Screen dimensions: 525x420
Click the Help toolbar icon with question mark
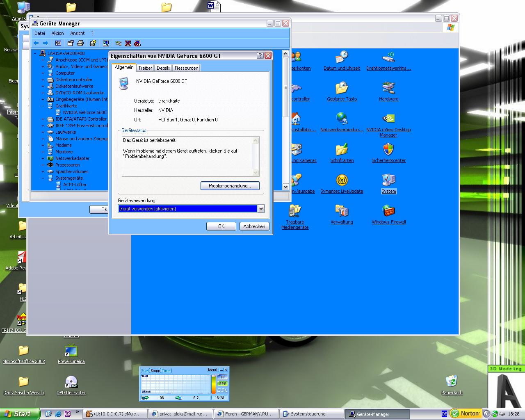coord(93,43)
